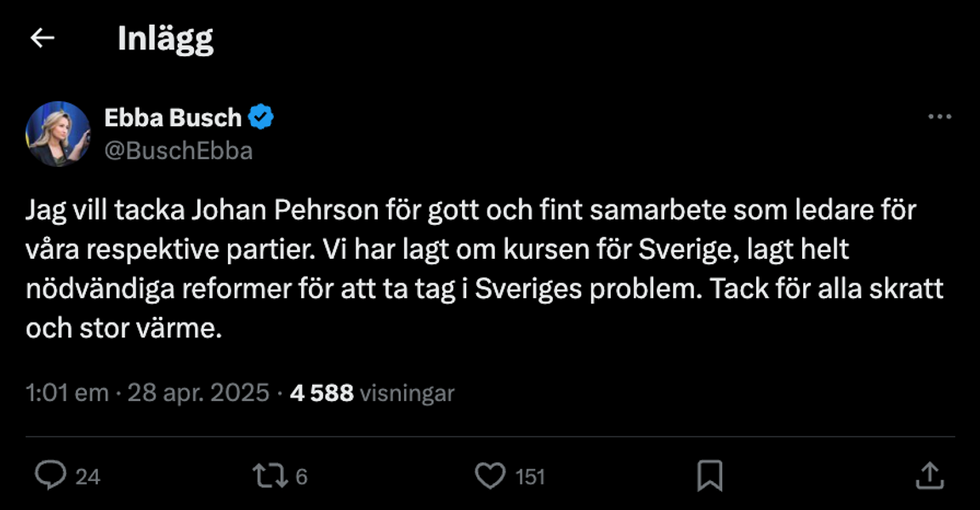Repost this post with the retweet icon
Screen dimensions: 980x510
point(270,475)
